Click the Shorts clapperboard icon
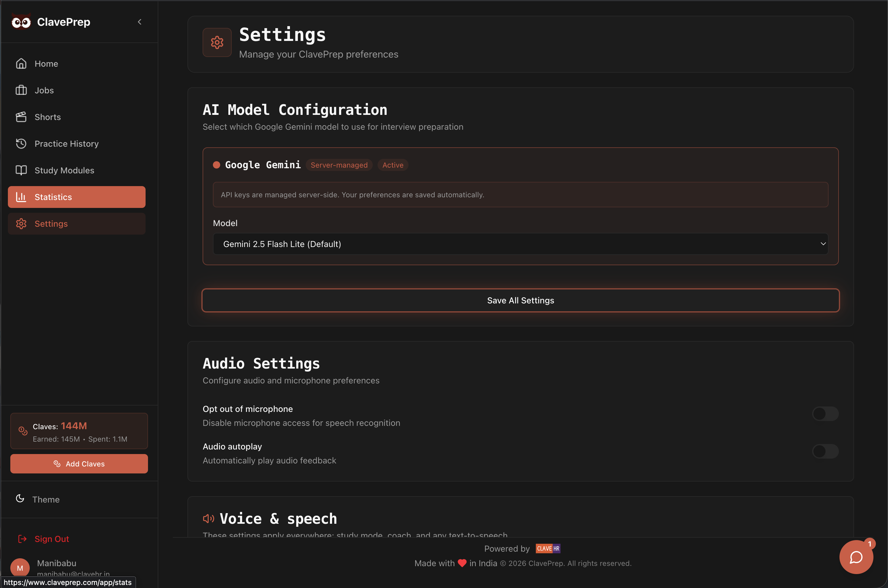The width and height of the screenshot is (888, 588). point(21,117)
